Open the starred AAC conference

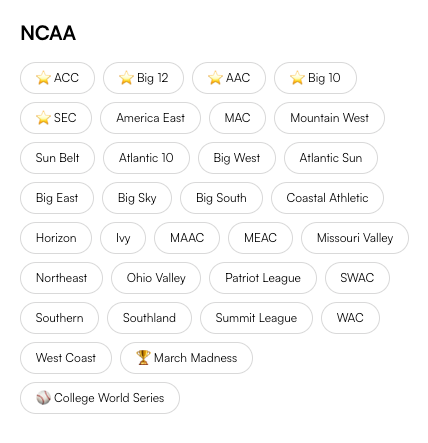pos(229,78)
